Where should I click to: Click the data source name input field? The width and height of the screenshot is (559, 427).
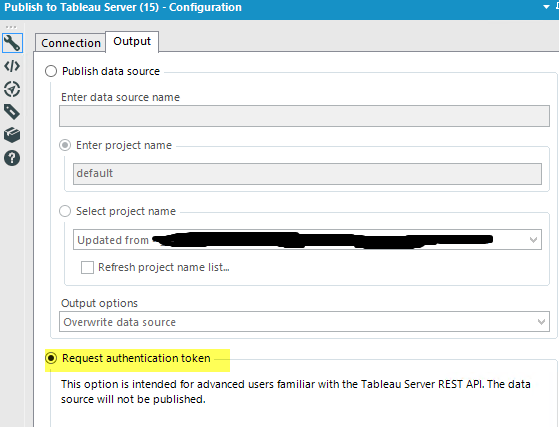click(304, 116)
